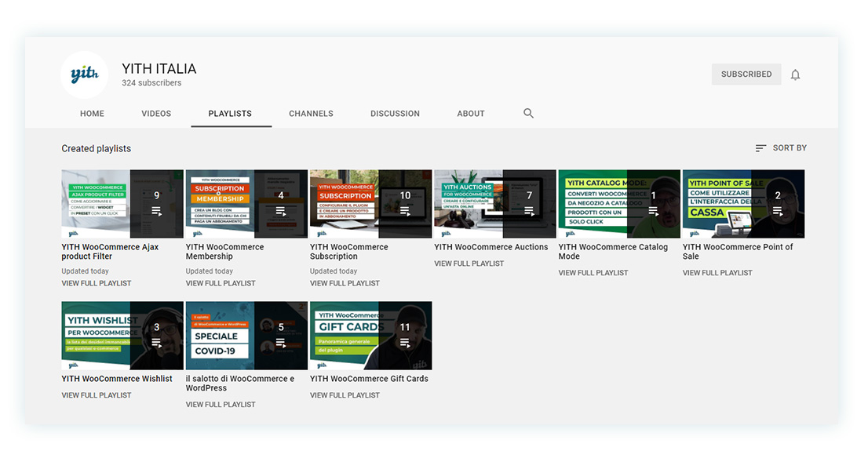This screenshot has height=469, width=868.
Task: Click the YITH ITALIA channel name
Action: point(159,68)
